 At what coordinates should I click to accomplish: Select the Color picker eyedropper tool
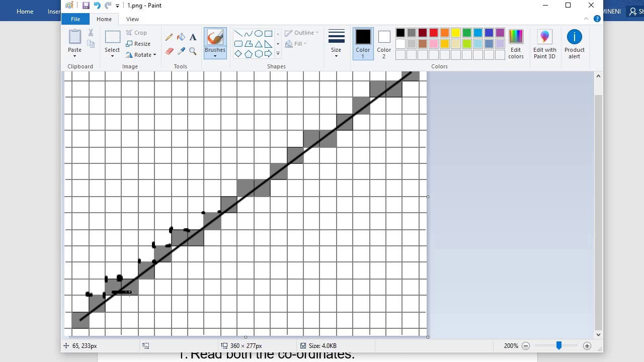[x=181, y=51]
